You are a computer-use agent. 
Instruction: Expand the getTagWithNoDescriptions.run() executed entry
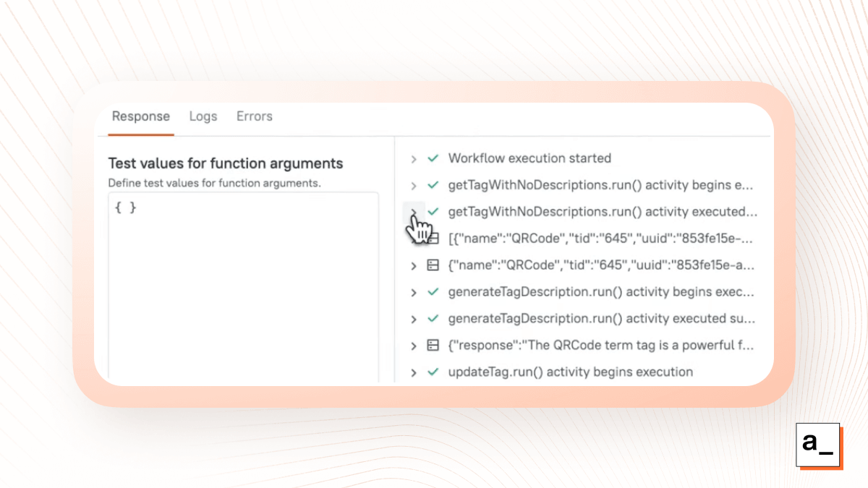pyautogui.click(x=413, y=212)
